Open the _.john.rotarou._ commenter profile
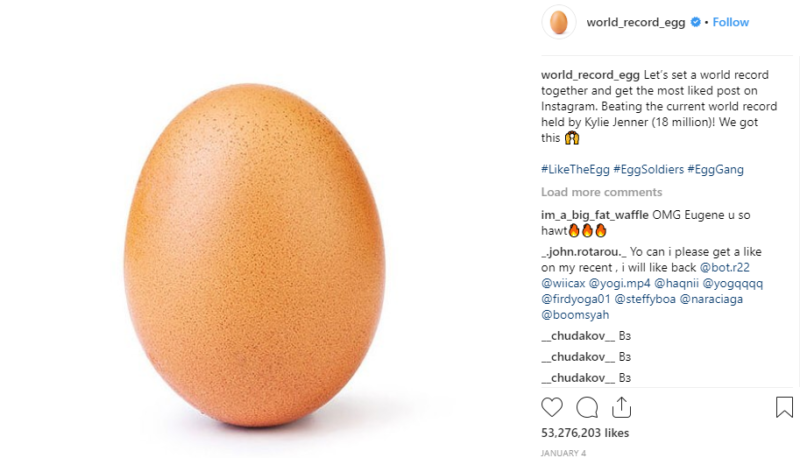 tap(583, 251)
